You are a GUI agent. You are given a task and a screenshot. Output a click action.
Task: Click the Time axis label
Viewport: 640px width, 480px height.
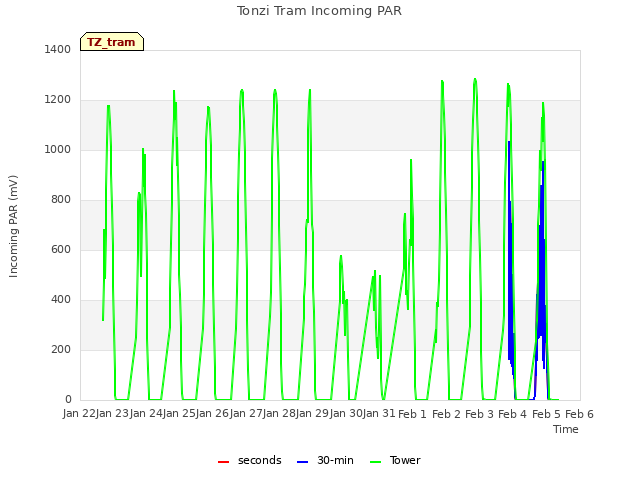[566, 429]
